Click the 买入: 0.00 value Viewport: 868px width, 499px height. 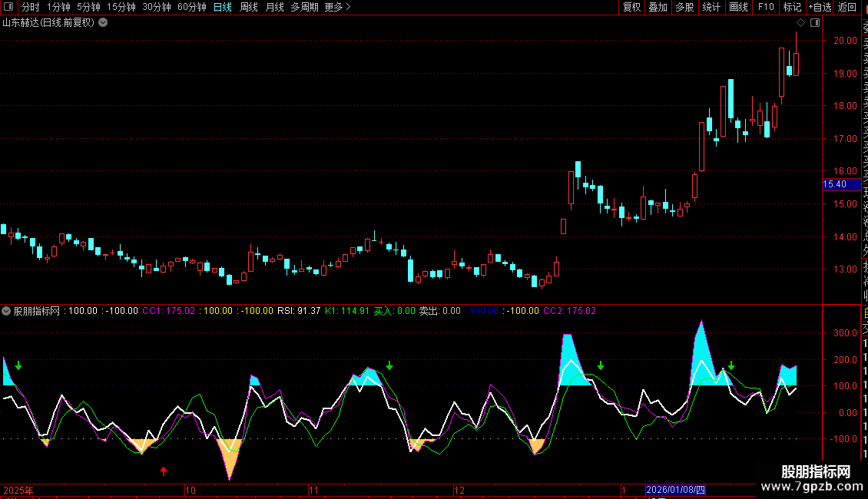pos(394,311)
